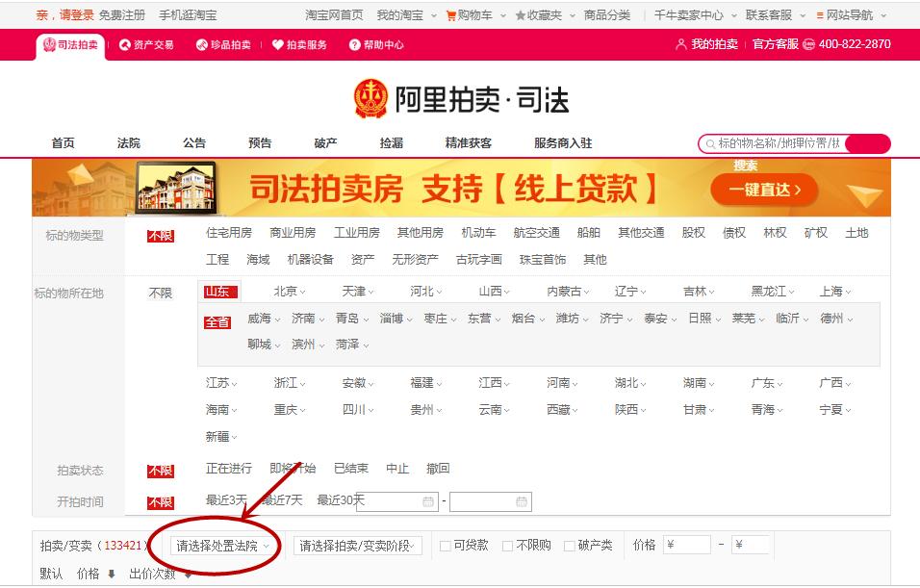Click the shopping cart icon for 购物车

tap(450, 15)
